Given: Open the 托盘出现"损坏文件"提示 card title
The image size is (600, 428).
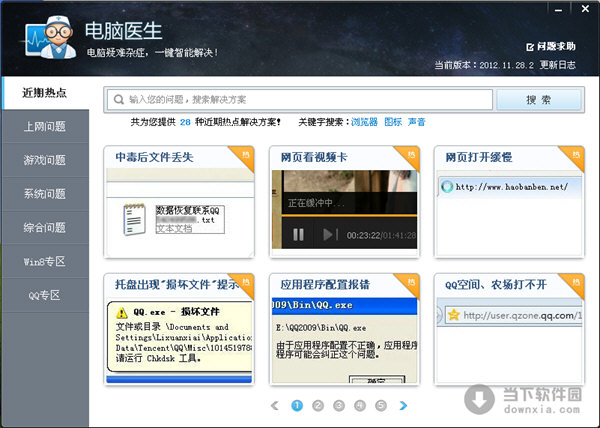Looking at the screenshot, I should (177, 285).
